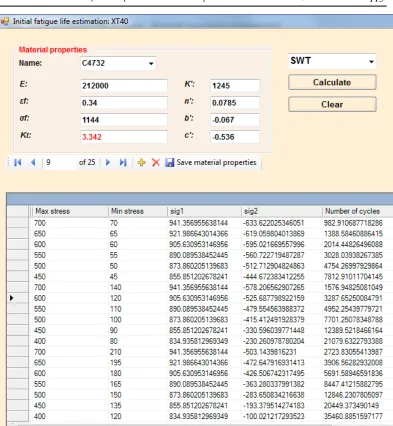This screenshot has height=426, width=393.
Task: Click the Max stress column header
Action: [x=68, y=211]
